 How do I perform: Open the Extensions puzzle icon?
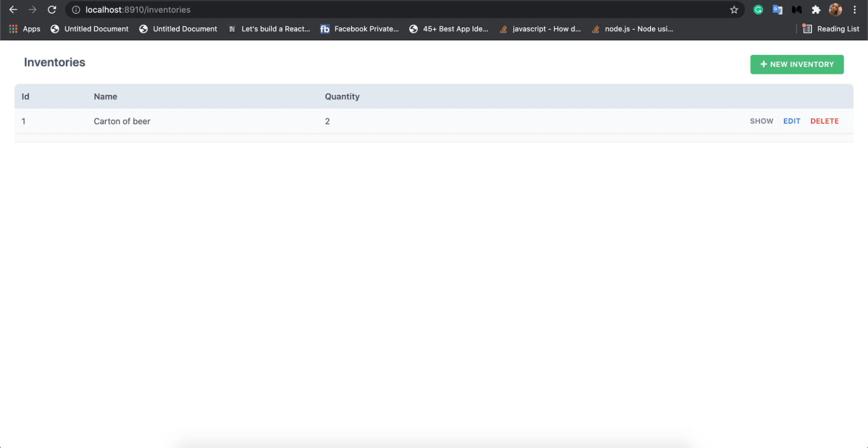coord(816,10)
